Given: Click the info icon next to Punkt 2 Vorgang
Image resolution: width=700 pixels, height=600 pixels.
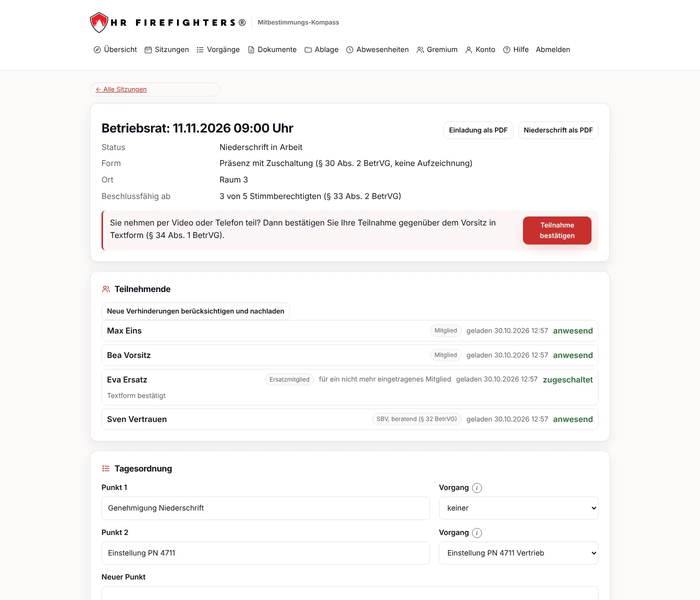Looking at the screenshot, I should (x=477, y=533).
